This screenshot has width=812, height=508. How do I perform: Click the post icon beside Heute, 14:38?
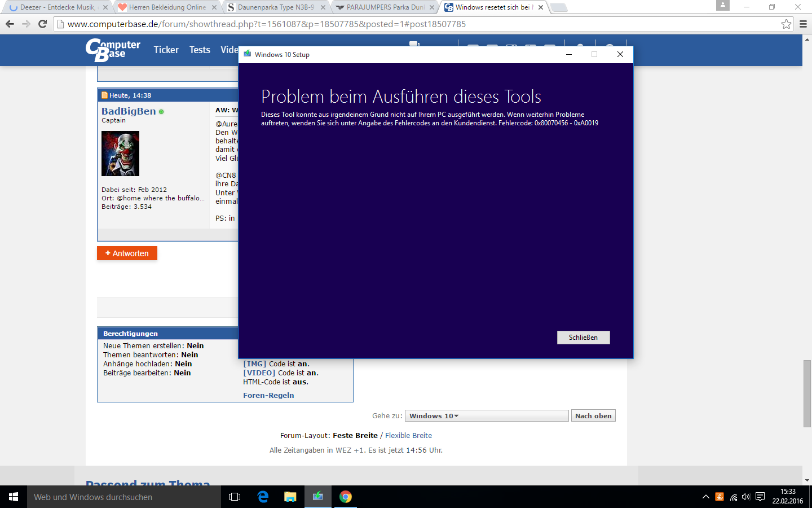coord(104,95)
